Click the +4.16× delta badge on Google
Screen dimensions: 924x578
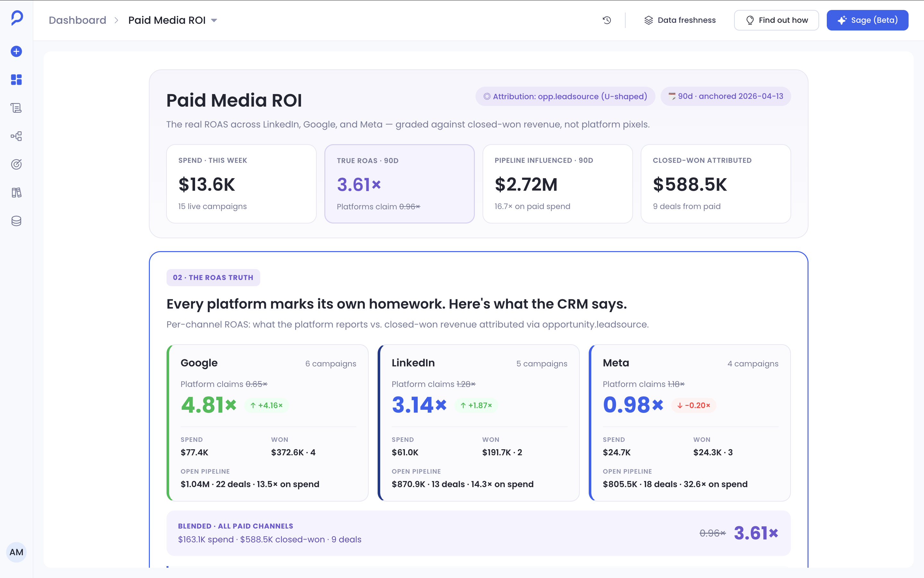pyautogui.click(x=267, y=405)
